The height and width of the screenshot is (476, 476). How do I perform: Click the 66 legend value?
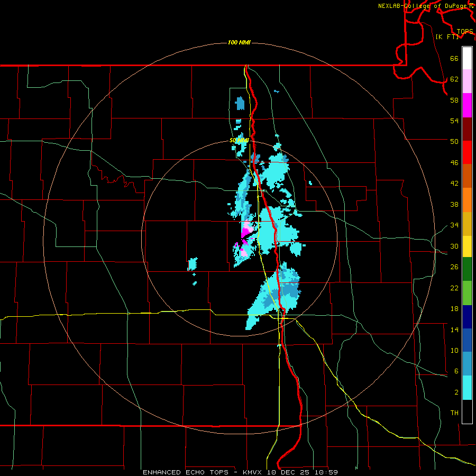click(x=454, y=59)
